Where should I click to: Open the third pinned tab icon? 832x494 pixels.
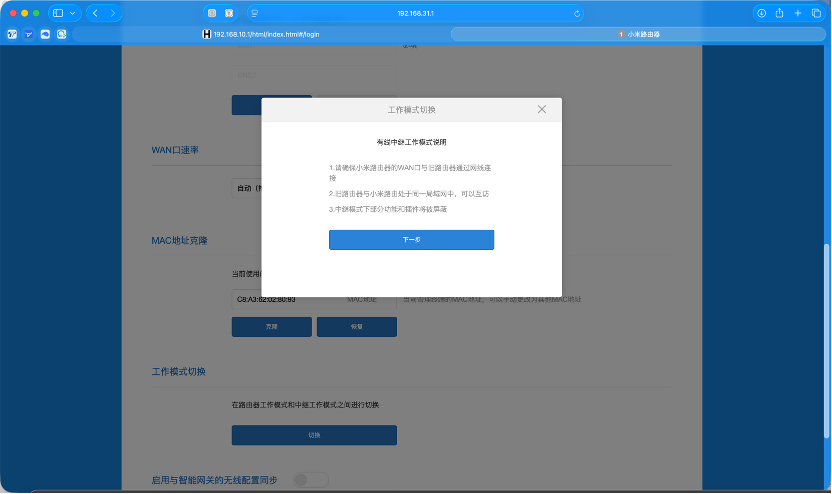(x=45, y=34)
